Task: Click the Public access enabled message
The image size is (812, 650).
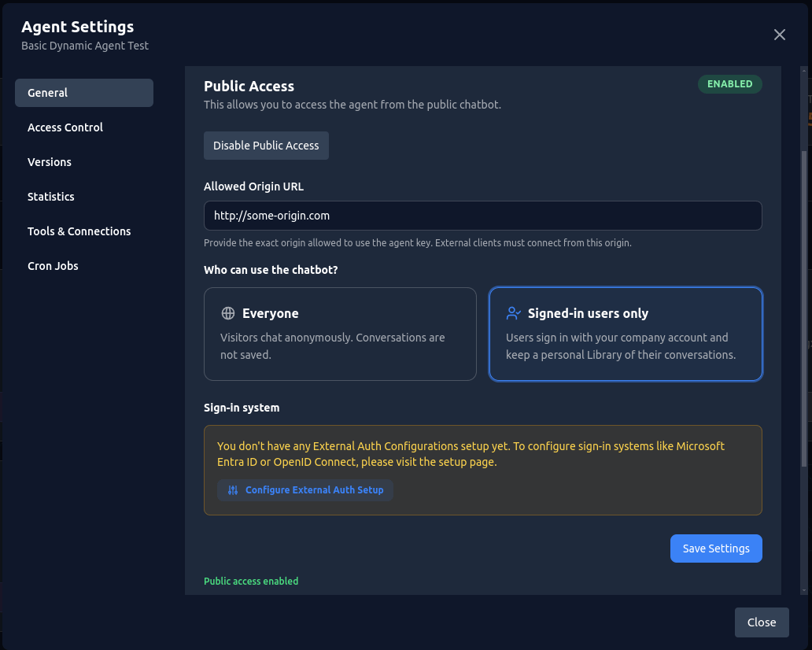Action: click(x=251, y=581)
